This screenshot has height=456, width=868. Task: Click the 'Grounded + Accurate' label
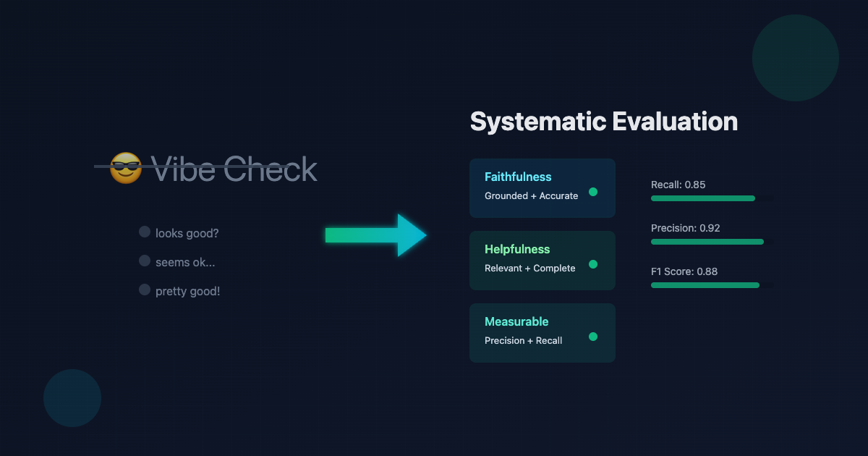(531, 195)
